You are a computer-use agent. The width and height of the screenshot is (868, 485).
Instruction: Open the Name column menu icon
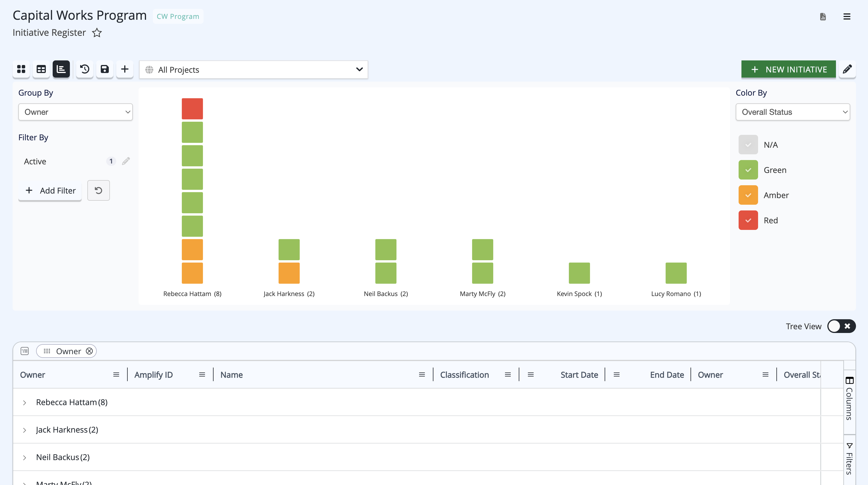(422, 374)
